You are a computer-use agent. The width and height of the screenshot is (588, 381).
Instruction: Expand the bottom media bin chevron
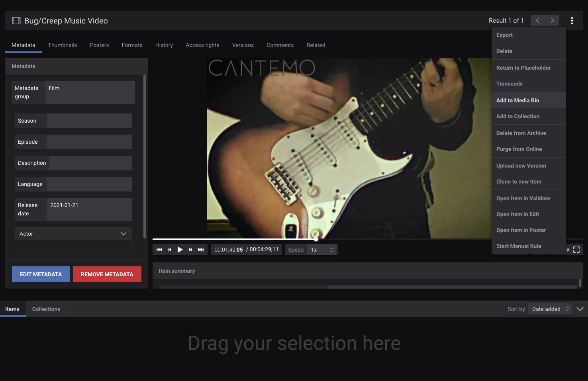580,309
